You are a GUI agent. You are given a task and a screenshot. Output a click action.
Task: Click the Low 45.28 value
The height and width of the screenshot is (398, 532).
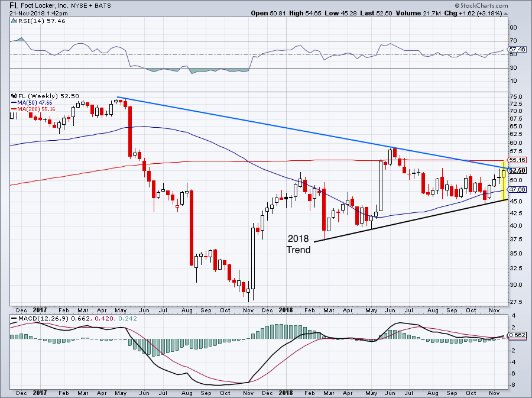340,14
